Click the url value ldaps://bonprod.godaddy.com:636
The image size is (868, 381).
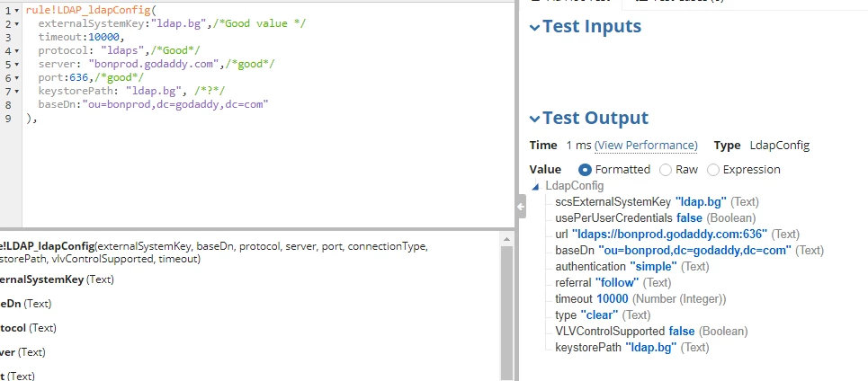pos(670,234)
